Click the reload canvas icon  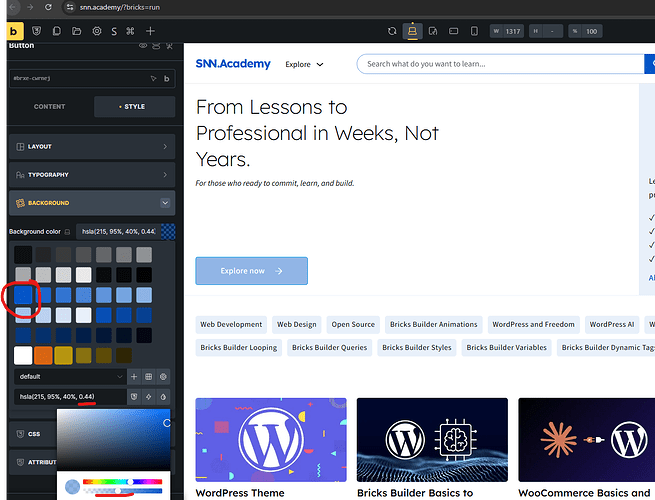(392, 32)
